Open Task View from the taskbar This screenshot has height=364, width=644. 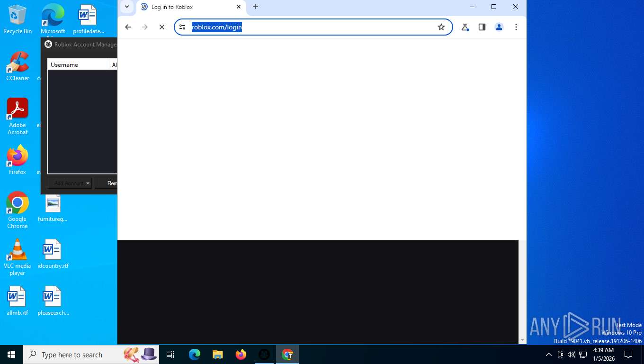click(170, 355)
